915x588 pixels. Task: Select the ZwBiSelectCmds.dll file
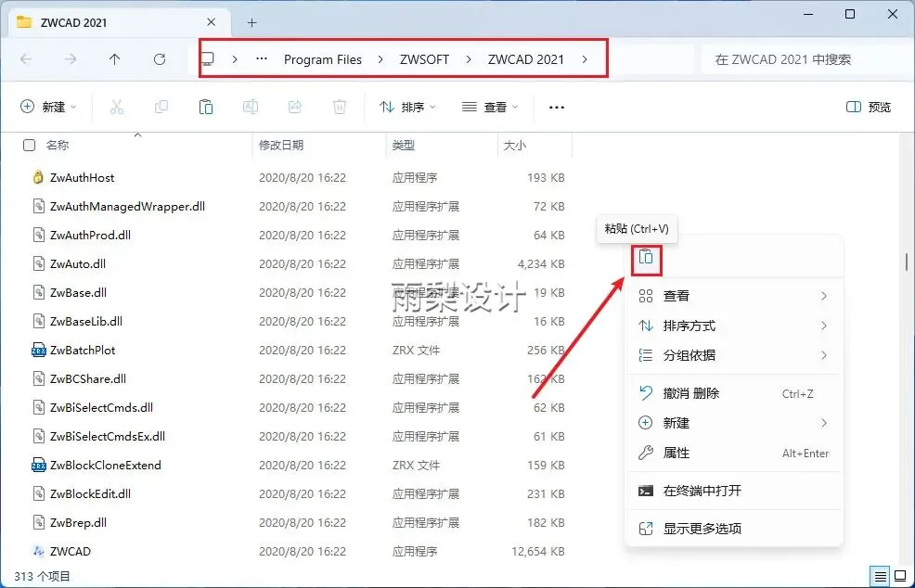[101, 407]
